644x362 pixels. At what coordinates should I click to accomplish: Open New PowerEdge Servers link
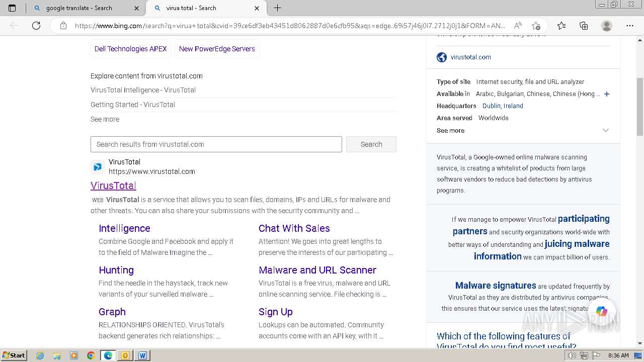[x=217, y=49]
